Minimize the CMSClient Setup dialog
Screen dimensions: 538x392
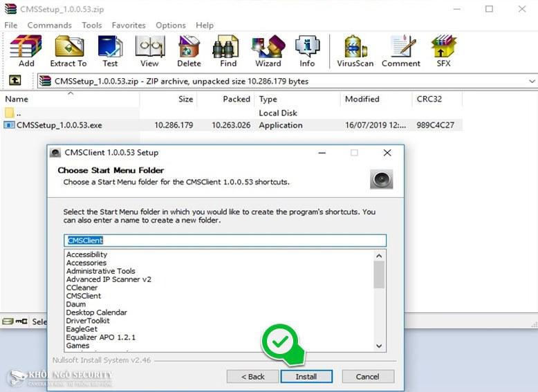(322, 153)
